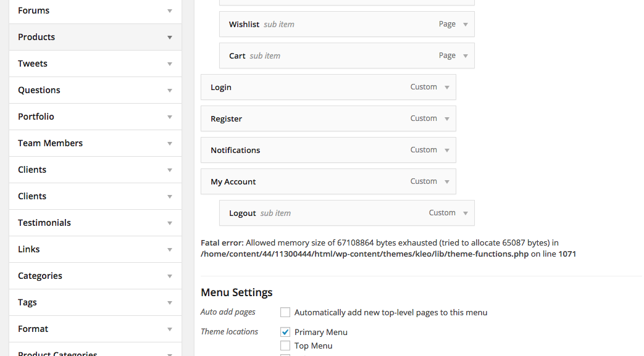Screen dimensions: 644x356
Task: Toggle the Register item's settings arrow
Action: click(x=446, y=119)
